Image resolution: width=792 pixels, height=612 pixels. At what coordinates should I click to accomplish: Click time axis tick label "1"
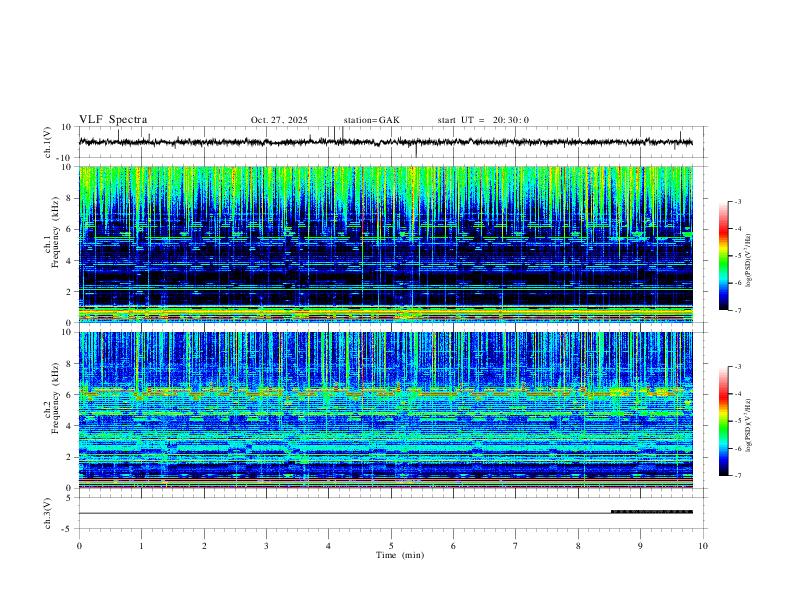(141, 546)
